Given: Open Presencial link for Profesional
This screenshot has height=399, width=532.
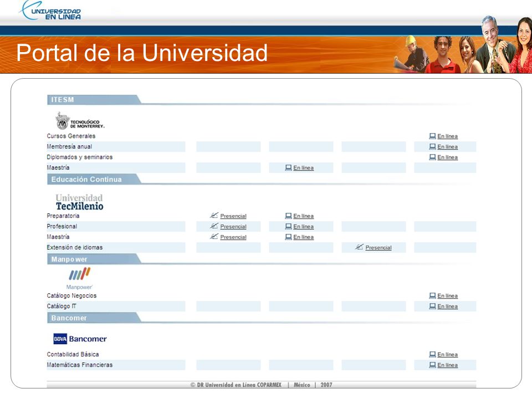Looking at the screenshot, I should pyautogui.click(x=233, y=227).
